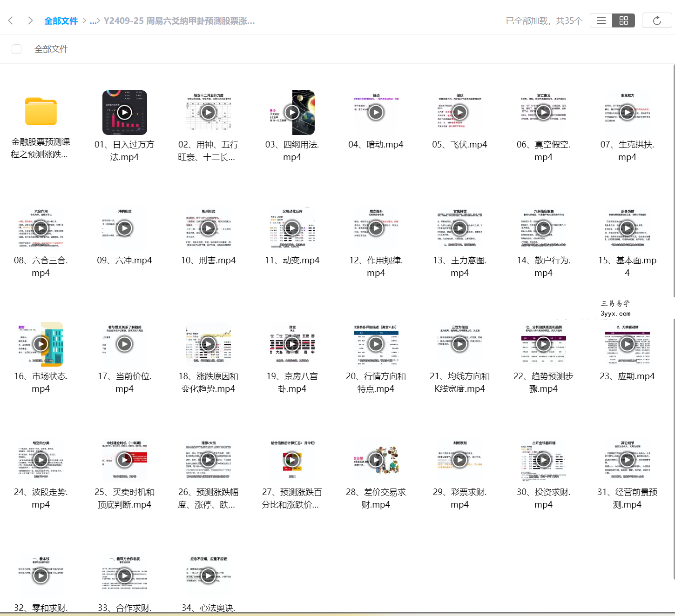Play video 11、动变.mp4
675x616 pixels.
(292, 228)
